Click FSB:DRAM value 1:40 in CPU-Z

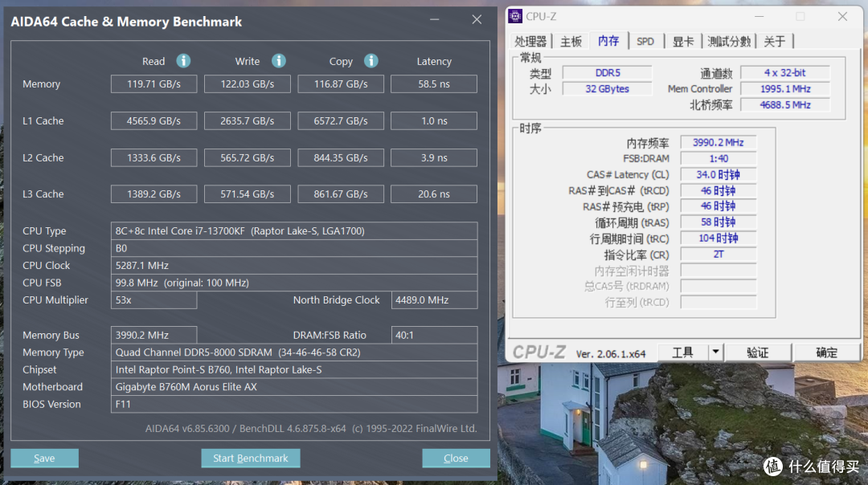coord(718,159)
